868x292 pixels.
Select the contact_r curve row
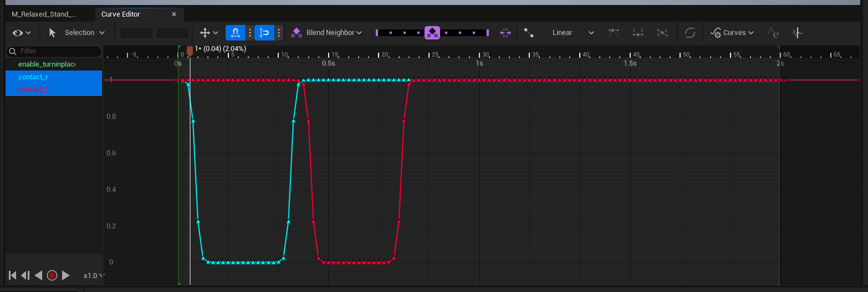pos(54,77)
